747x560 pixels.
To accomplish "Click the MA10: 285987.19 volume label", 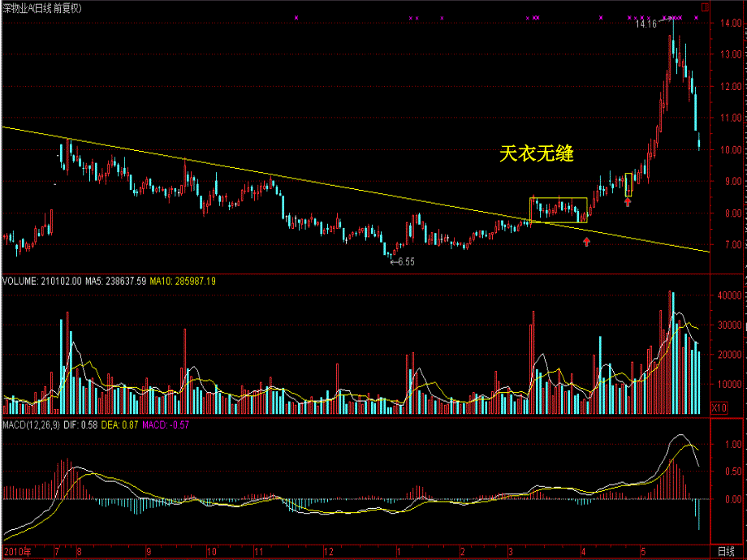I will [x=183, y=282].
